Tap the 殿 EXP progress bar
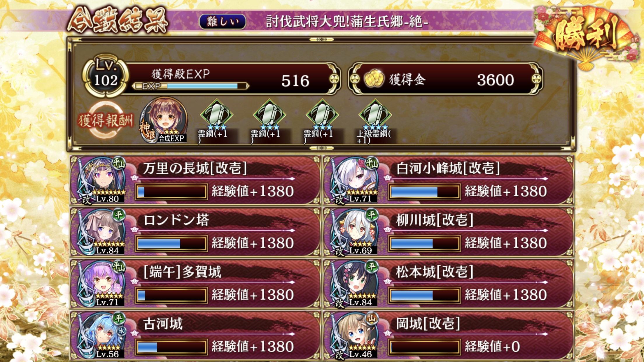 190,86
